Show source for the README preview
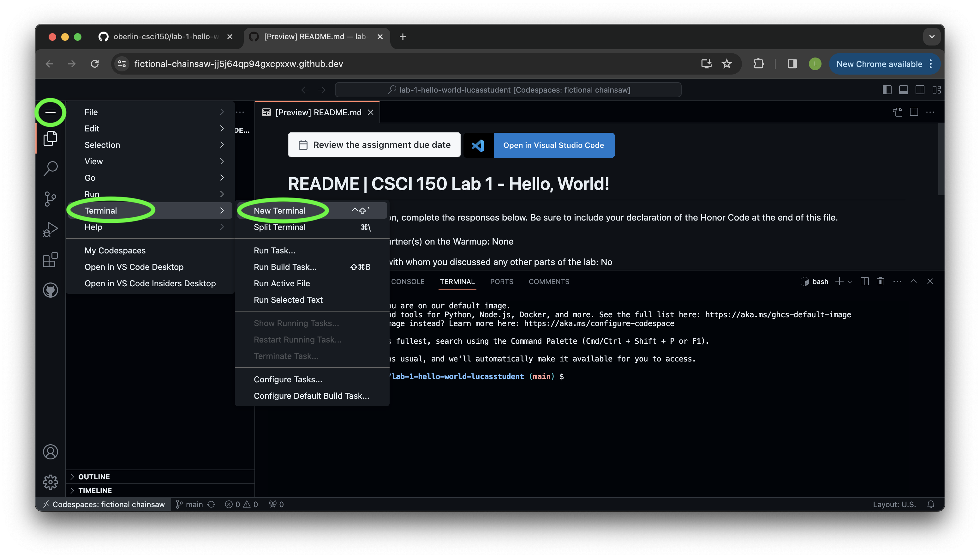980x558 pixels. (898, 112)
